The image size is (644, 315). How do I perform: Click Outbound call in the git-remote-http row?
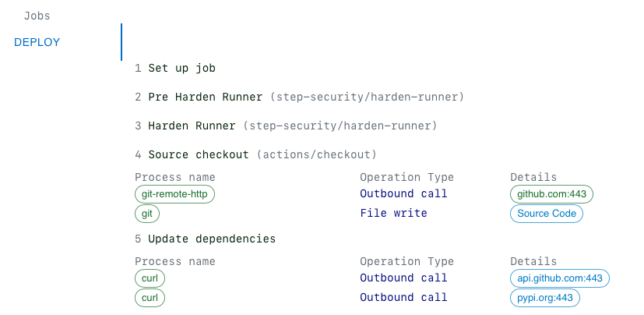click(403, 194)
